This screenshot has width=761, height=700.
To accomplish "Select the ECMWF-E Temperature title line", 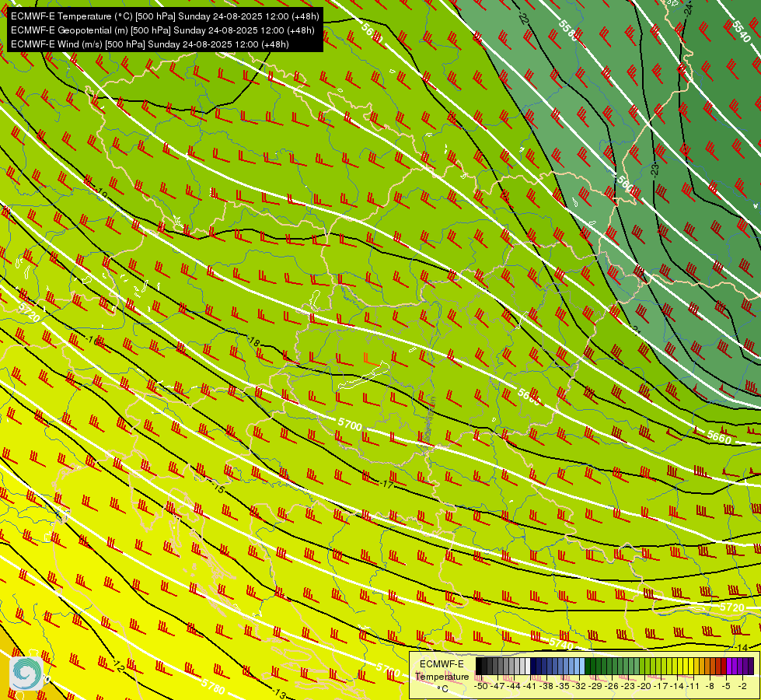I will [x=165, y=16].
